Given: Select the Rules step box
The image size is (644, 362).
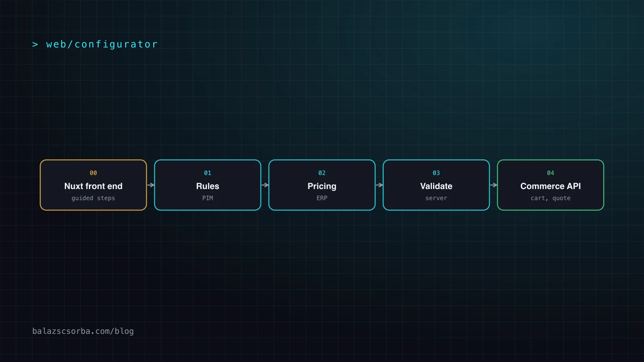Looking at the screenshot, I should pos(208,185).
